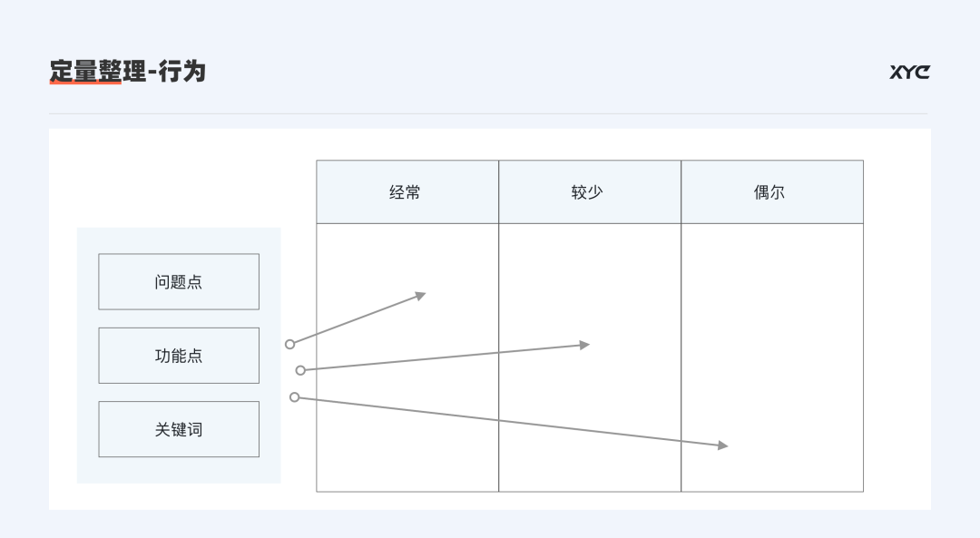The image size is (980, 538).
Task: Click the 较少 column header
Action: (x=589, y=192)
